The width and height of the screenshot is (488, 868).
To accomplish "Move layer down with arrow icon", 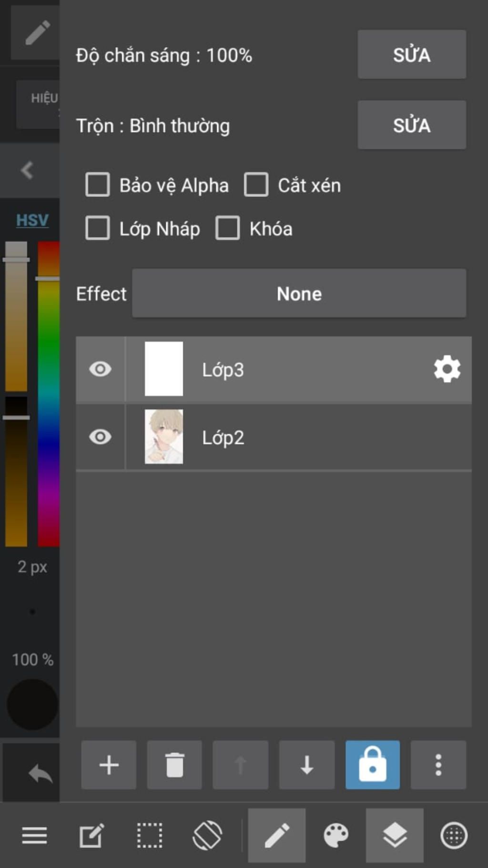I will 306,765.
